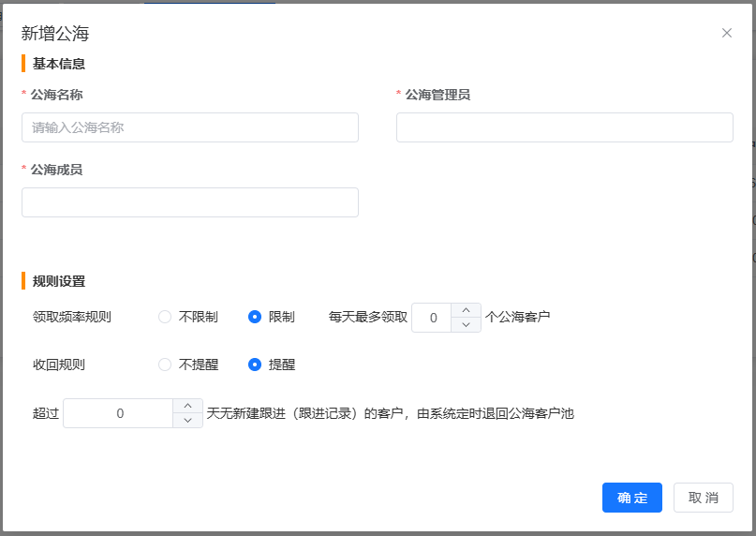The image size is (756, 536).
Task: Click the 超过 days number input box
Action: [119, 413]
